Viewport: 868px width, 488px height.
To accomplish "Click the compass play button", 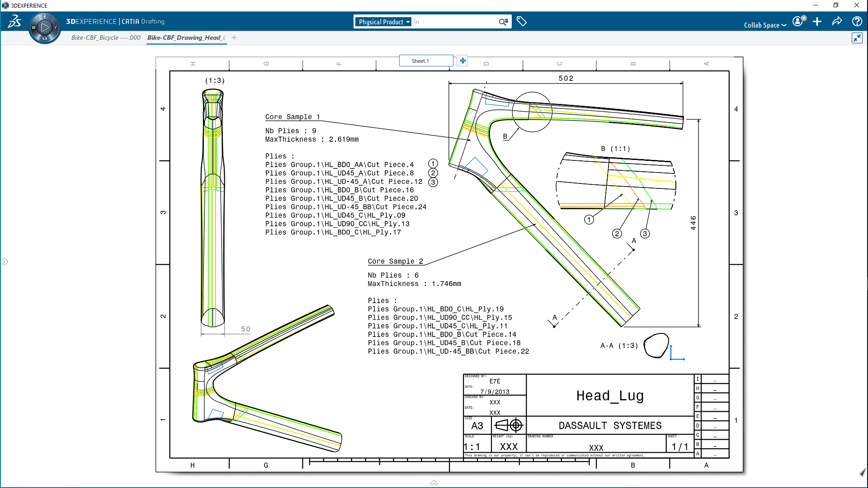I will pyautogui.click(x=44, y=28).
